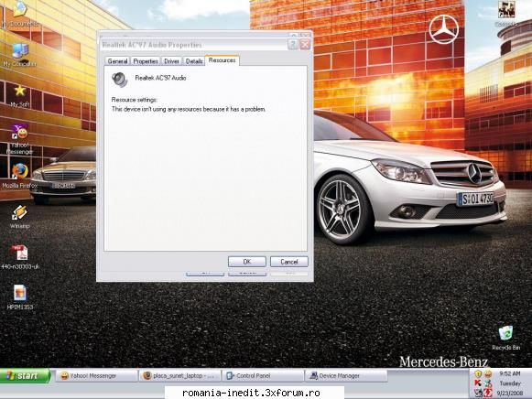Switch to the Yahoo! Messenger taskbar button

[96, 375]
